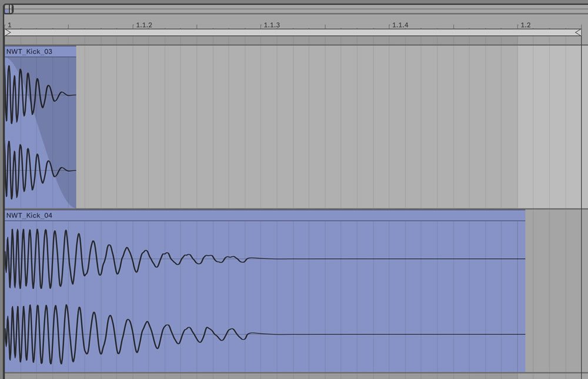Select the loop brace bar in the middle
Screen dimensions: 588x379
(x=294, y=33)
